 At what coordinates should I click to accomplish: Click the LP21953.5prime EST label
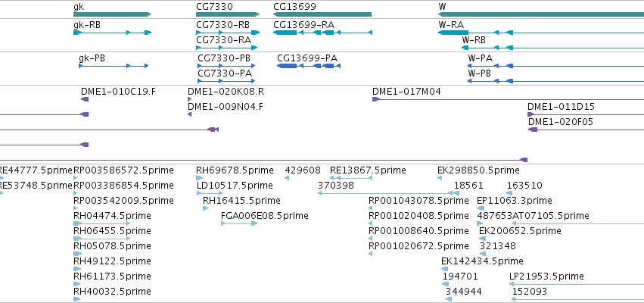point(546,276)
